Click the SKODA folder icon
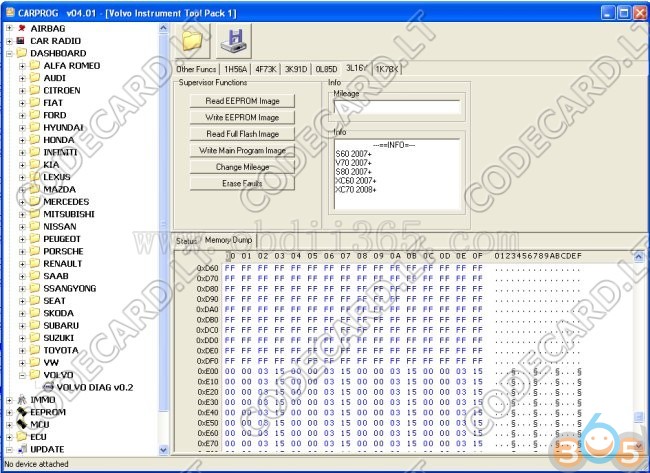 click(x=35, y=313)
